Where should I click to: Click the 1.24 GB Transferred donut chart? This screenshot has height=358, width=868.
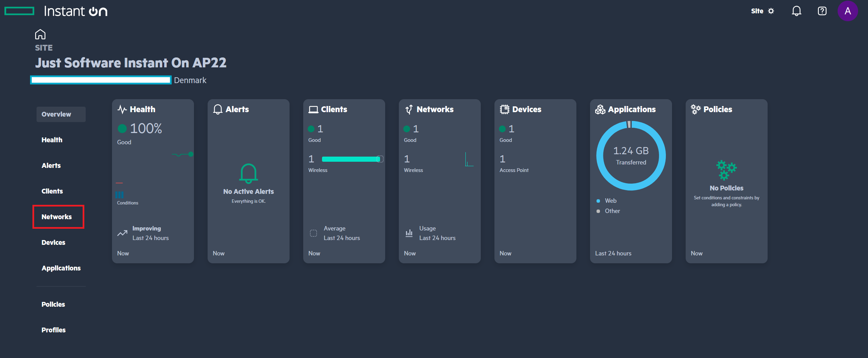point(631,156)
